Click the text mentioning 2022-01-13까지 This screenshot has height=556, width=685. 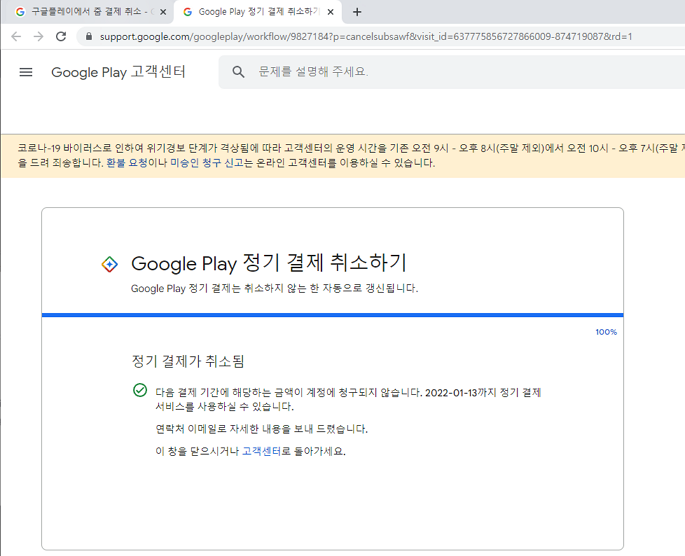click(x=348, y=399)
